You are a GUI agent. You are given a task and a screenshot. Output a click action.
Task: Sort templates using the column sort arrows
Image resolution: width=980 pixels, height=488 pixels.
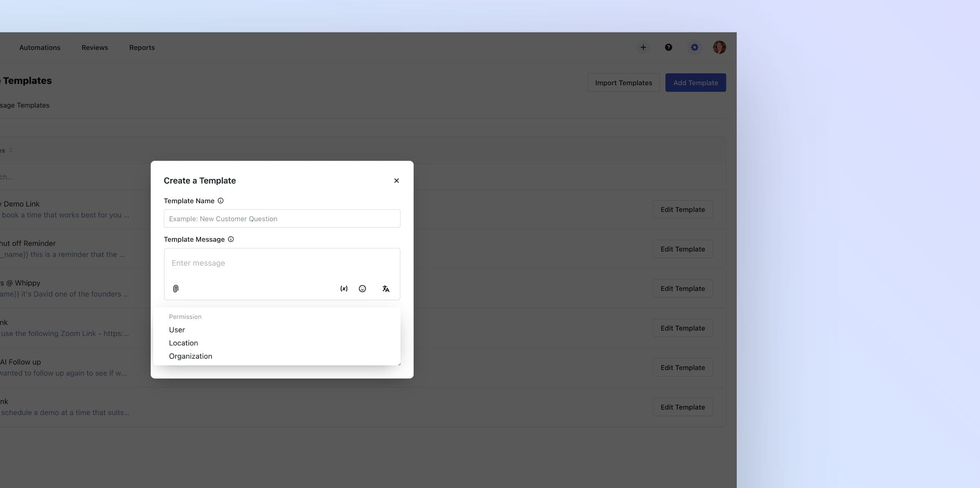[10, 150]
